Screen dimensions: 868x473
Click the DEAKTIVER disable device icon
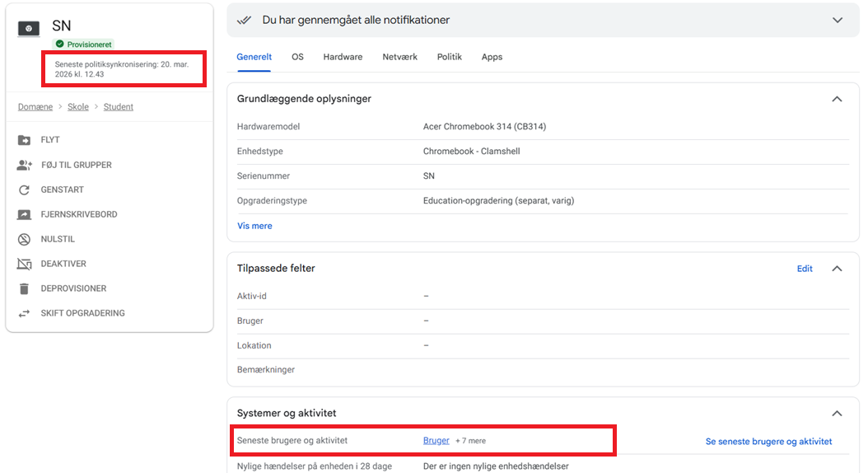[24, 264]
